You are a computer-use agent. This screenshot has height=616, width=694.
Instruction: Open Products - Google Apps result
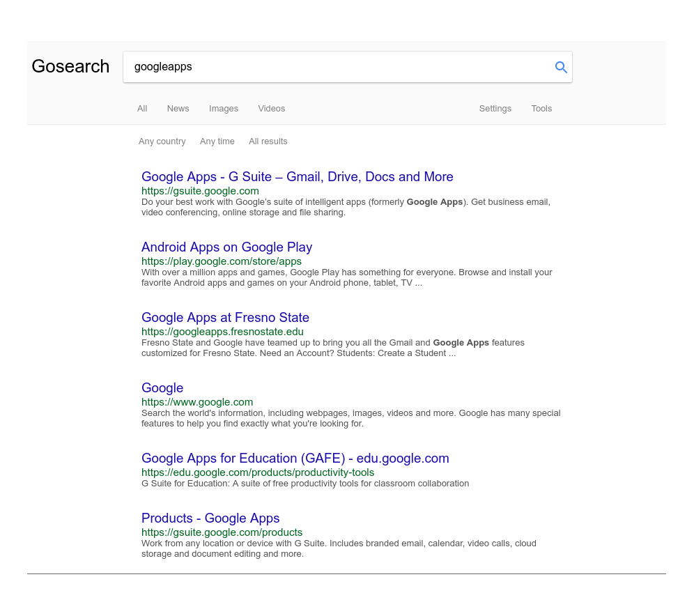tap(210, 518)
